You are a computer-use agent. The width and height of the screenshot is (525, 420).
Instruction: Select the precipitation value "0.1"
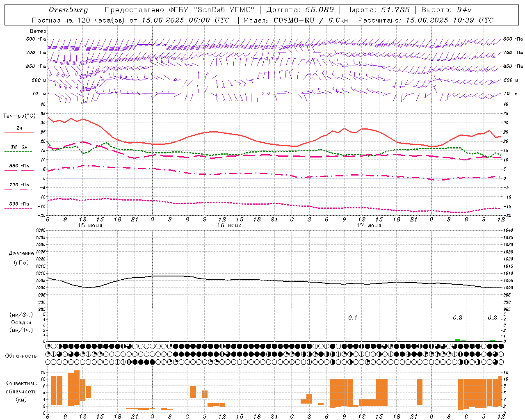tap(353, 317)
